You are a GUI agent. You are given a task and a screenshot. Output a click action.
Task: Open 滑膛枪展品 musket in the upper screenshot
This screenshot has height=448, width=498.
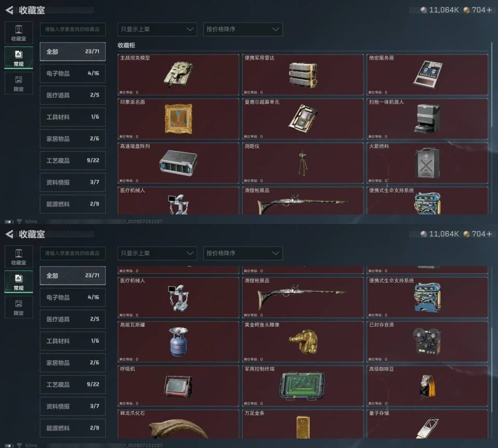click(x=302, y=201)
